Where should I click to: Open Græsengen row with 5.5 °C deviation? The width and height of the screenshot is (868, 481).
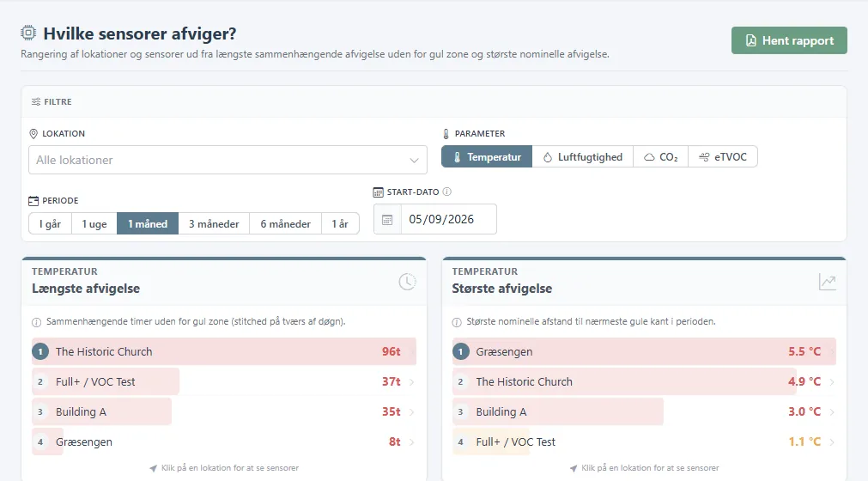coord(644,351)
